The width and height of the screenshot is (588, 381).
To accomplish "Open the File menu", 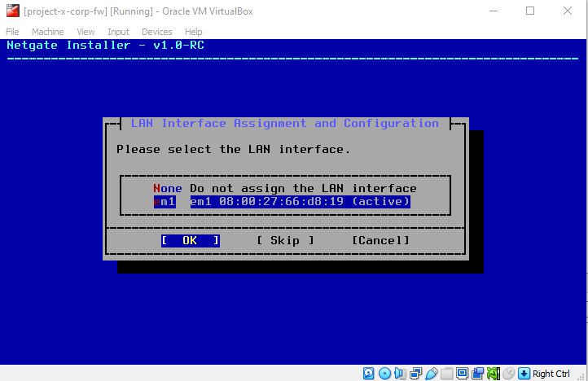I will click(x=12, y=32).
